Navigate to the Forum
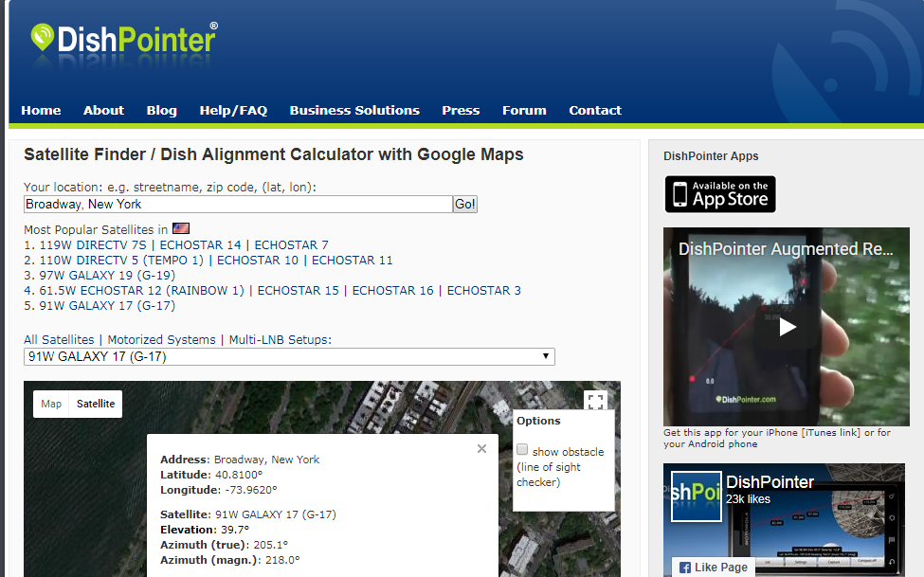924x577 pixels. pyautogui.click(x=524, y=110)
